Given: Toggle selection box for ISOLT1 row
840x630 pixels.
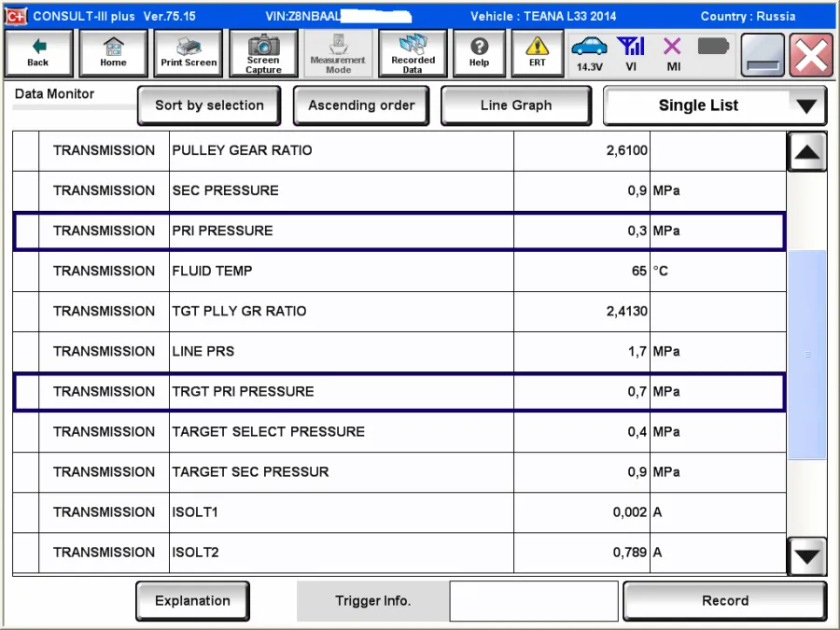Looking at the screenshot, I should coord(26,512).
